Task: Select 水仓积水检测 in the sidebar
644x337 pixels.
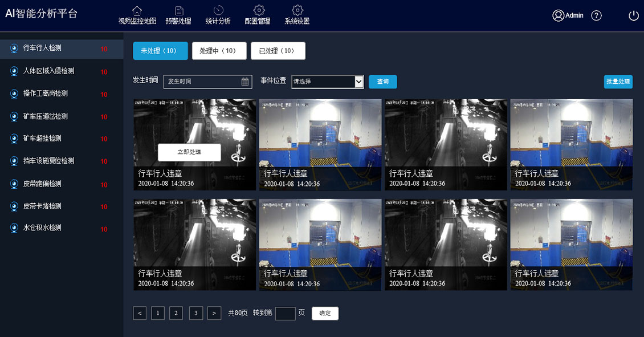Action: tap(42, 228)
